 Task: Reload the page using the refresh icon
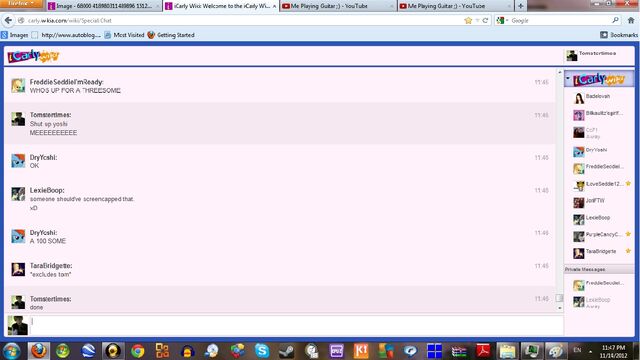(485, 20)
